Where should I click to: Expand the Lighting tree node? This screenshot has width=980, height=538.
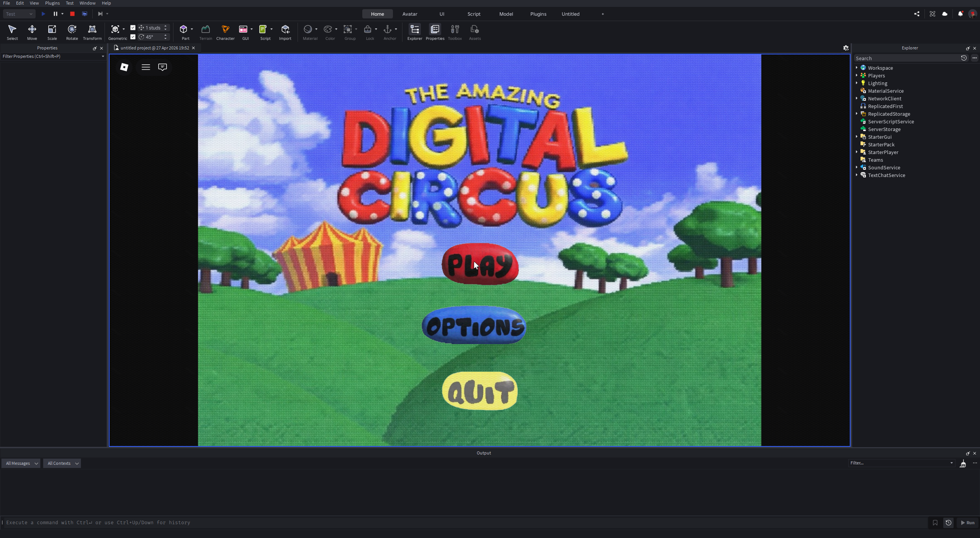click(857, 83)
